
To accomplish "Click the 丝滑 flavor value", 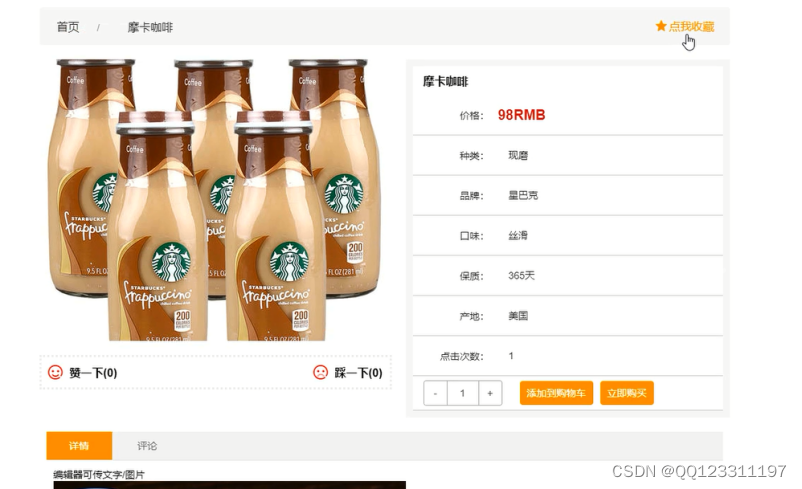I will point(518,236).
